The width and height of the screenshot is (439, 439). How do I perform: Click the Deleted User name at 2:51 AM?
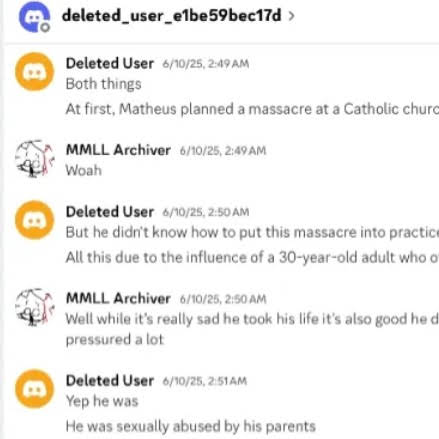(x=110, y=381)
